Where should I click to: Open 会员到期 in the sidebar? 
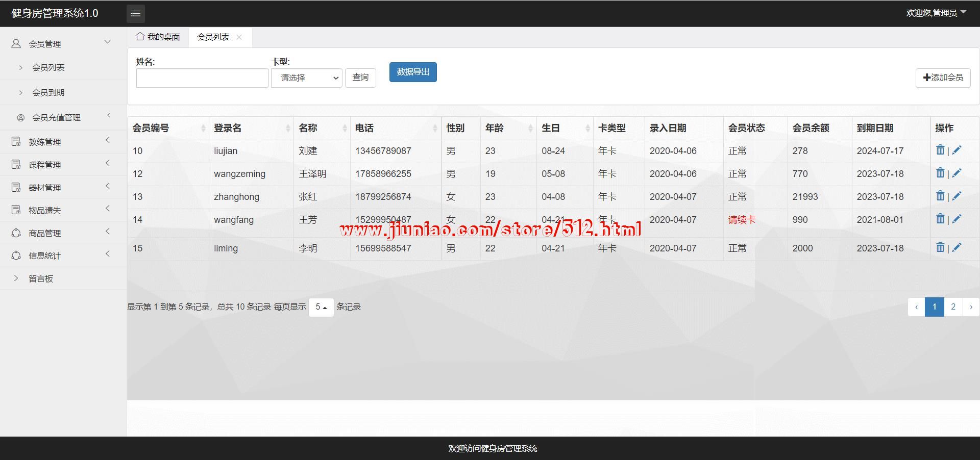[48, 92]
